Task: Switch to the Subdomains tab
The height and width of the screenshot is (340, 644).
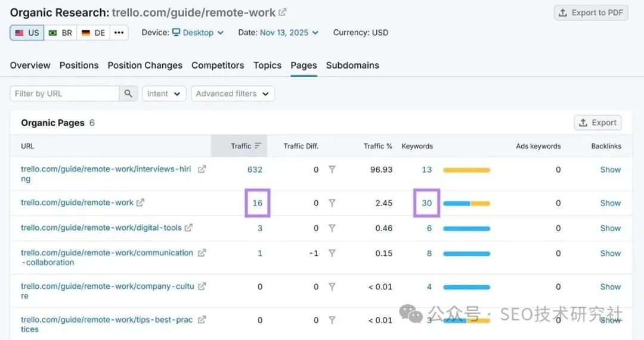Action: (352, 65)
